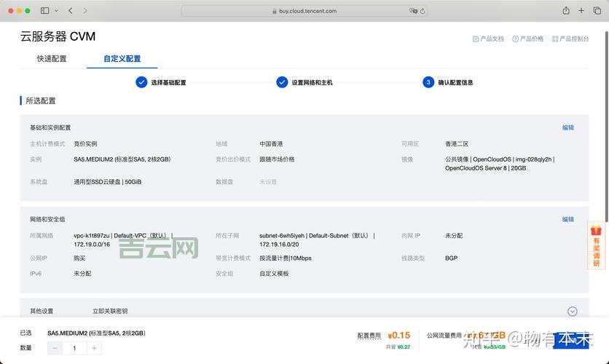Image resolution: width=609 pixels, height=364 pixels.
Task: Click the browser back arrow
Action: (70, 11)
